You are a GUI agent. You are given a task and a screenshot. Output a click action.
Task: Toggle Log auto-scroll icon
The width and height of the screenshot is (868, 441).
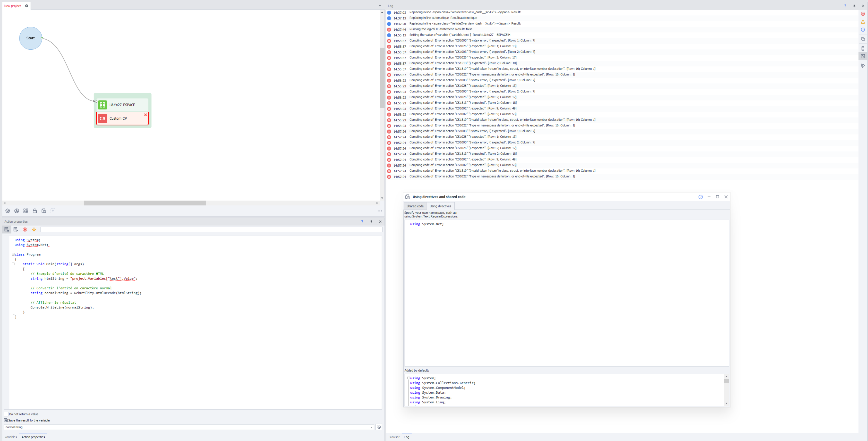pyautogui.click(x=863, y=48)
